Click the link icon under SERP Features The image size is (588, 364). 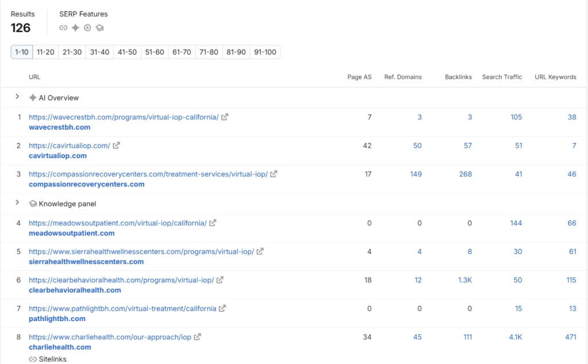[x=63, y=28]
